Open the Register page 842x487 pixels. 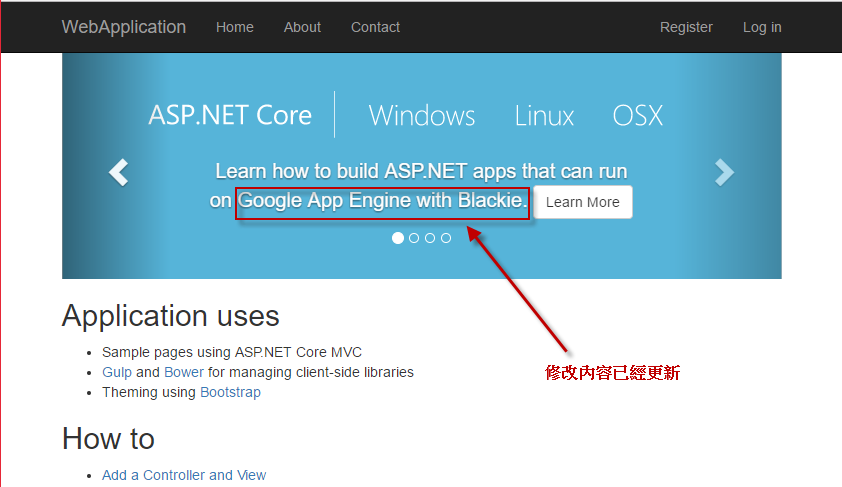[686, 27]
